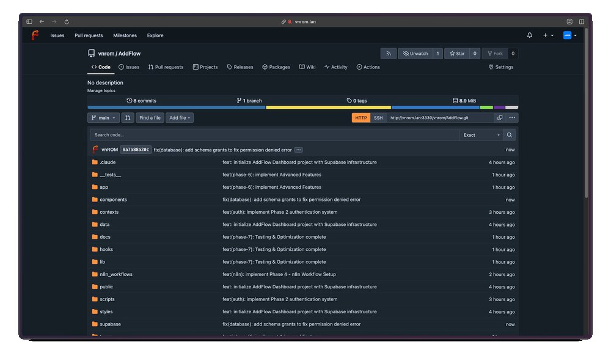Open Pull requests in top navigation
Image resolution: width=611 pixels, height=364 pixels.
(x=89, y=35)
